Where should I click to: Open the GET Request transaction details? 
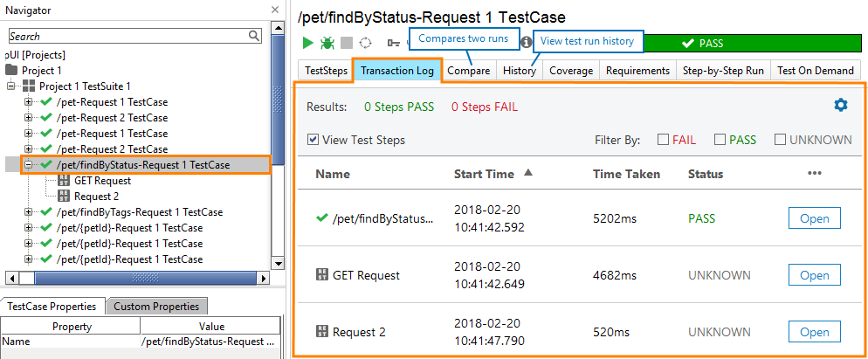point(815,275)
